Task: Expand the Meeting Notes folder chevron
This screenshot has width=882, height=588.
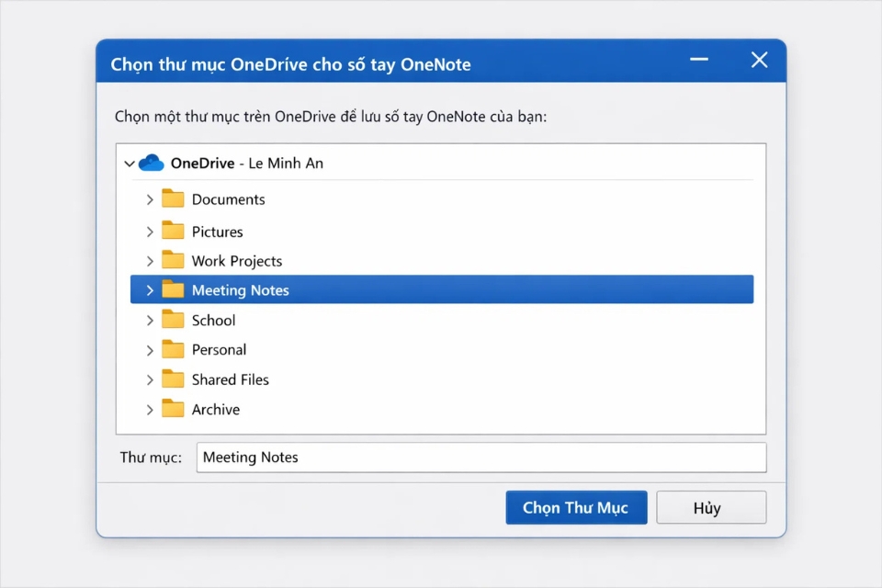Action: [x=151, y=289]
